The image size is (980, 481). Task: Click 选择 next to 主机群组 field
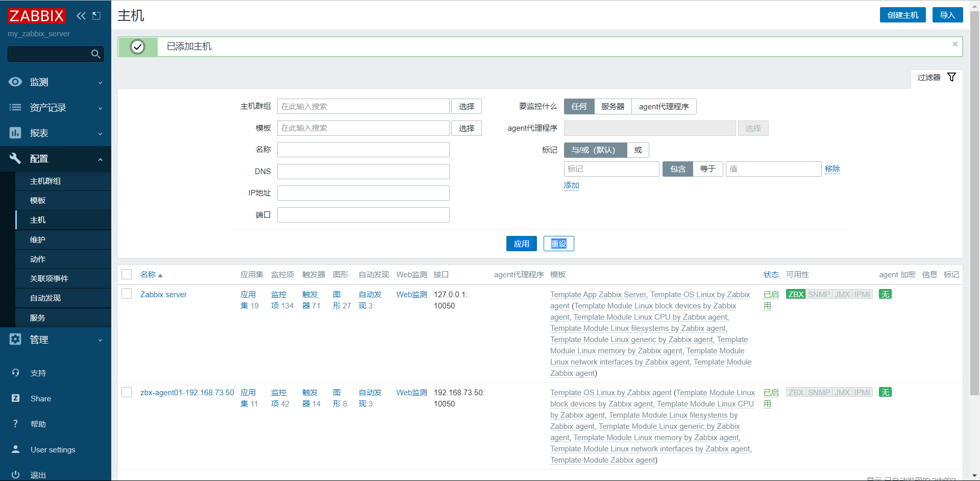tap(467, 106)
